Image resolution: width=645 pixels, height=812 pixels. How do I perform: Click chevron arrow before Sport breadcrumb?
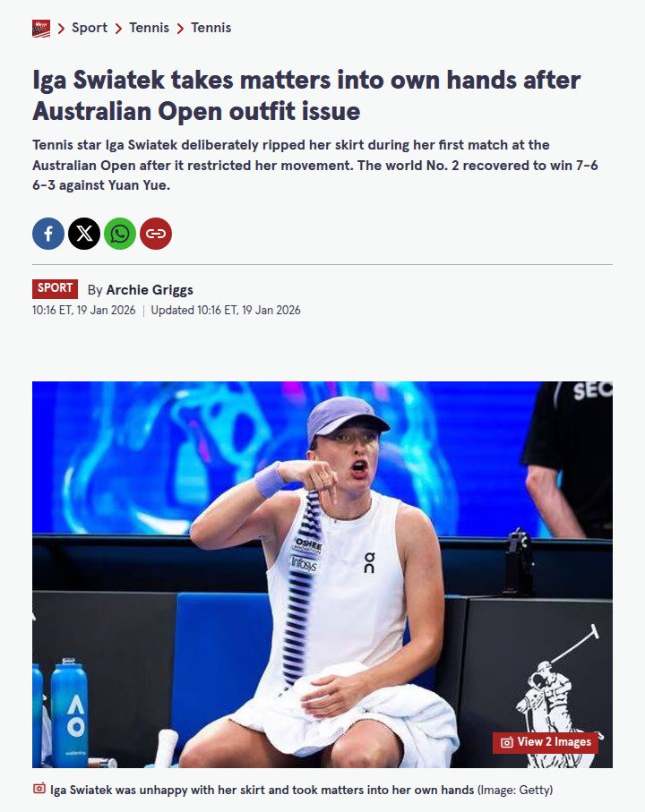click(x=61, y=29)
